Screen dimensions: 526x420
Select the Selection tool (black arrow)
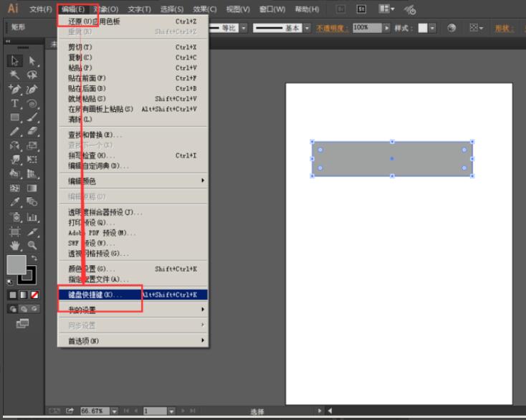pos(14,61)
